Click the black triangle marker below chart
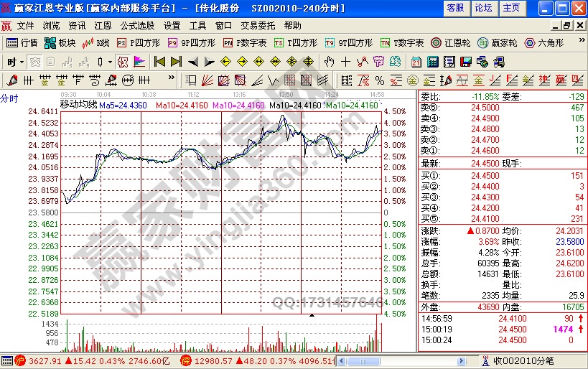The height and width of the screenshot is (369, 588). point(312,315)
